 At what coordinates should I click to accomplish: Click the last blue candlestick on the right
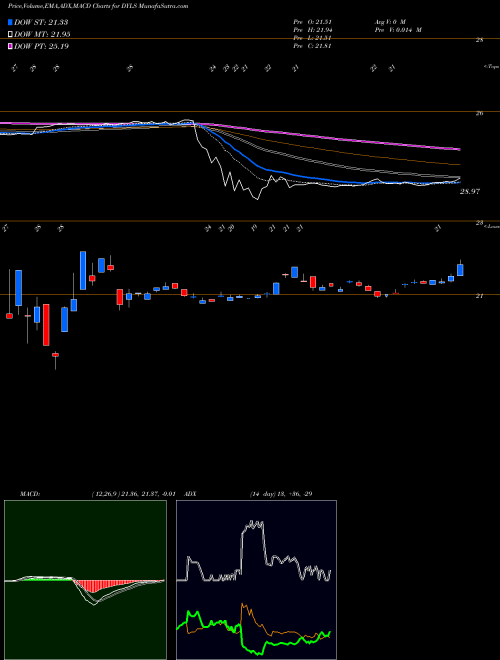pyautogui.click(x=460, y=270)
